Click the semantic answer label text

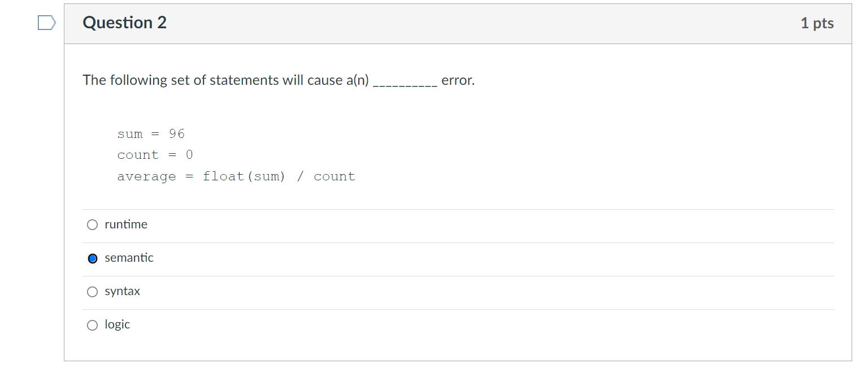point(129,258)
